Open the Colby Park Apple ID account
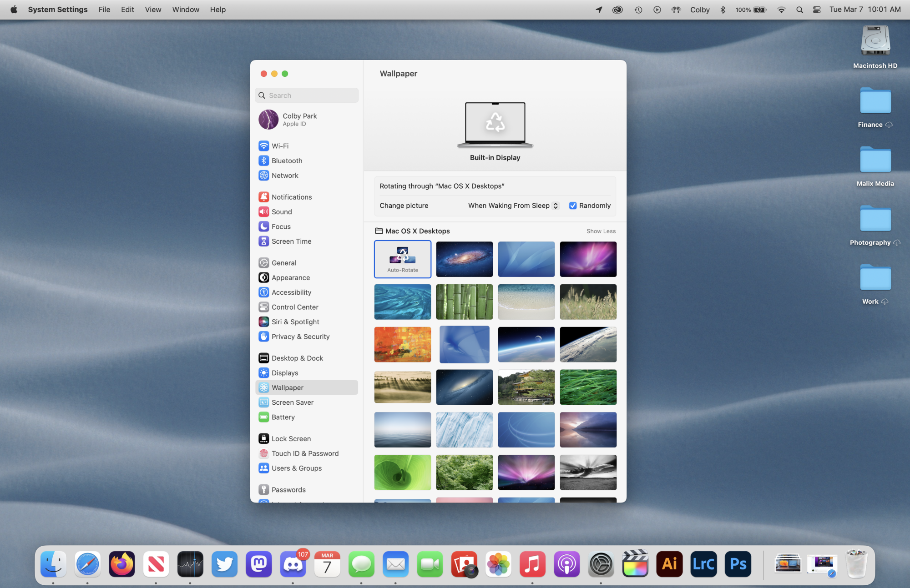Screen dimensions: 910x588 point(299,120)
